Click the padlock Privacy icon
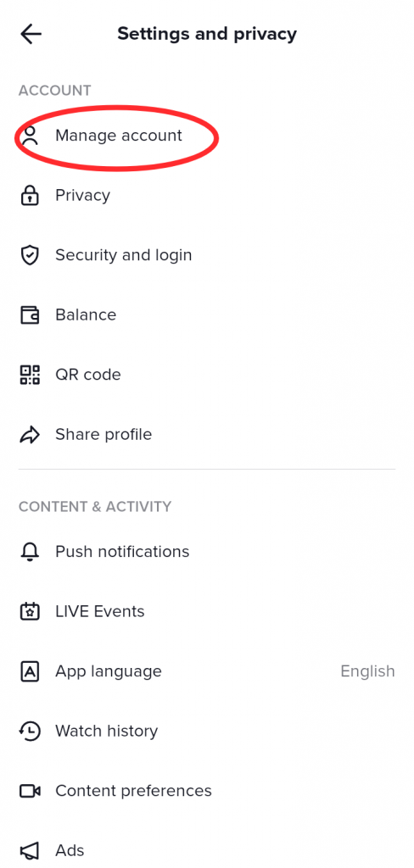The image size is (414, 868). click(30, 196)
